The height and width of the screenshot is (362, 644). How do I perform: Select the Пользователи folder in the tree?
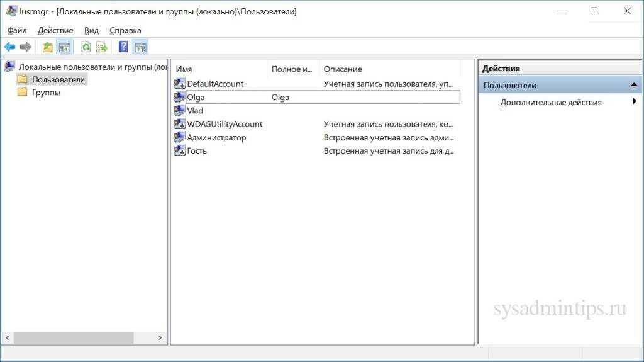click(x=58, y=79)
